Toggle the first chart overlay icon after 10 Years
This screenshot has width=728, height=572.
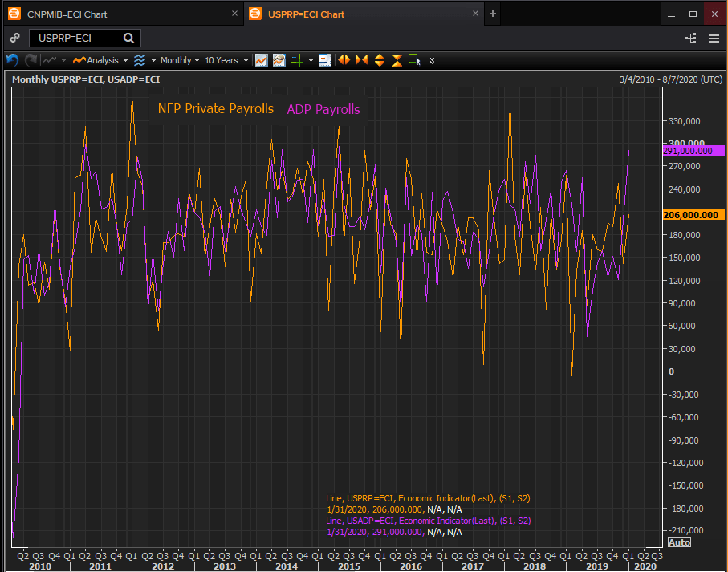click(x=261, y=60)
